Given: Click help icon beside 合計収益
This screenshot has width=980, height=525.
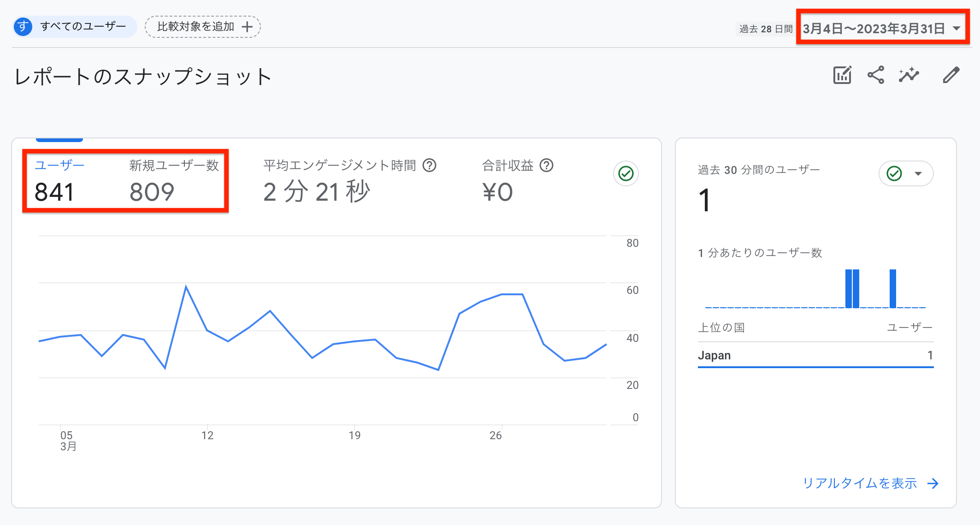Looking at the screenshot, I should [x=547, y=165].
